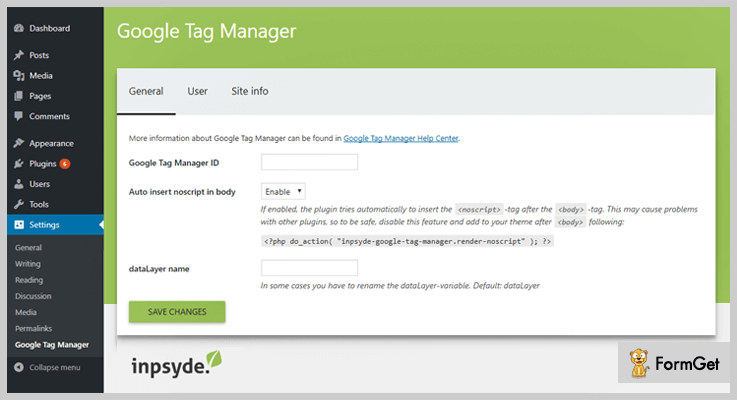
Task: Click the Plugins update count badge
Action: [x=65, y=164]
